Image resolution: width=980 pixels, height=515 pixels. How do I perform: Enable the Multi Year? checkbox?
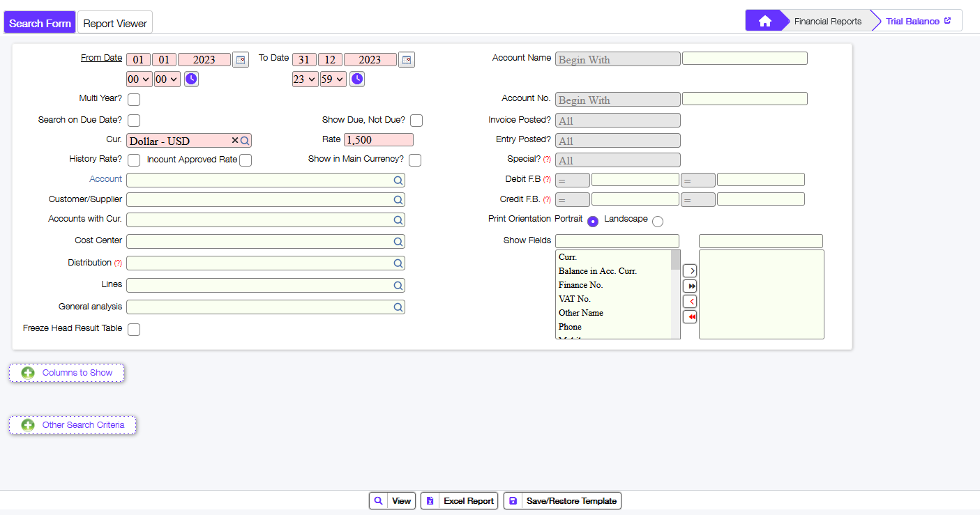tap(134, 100)
